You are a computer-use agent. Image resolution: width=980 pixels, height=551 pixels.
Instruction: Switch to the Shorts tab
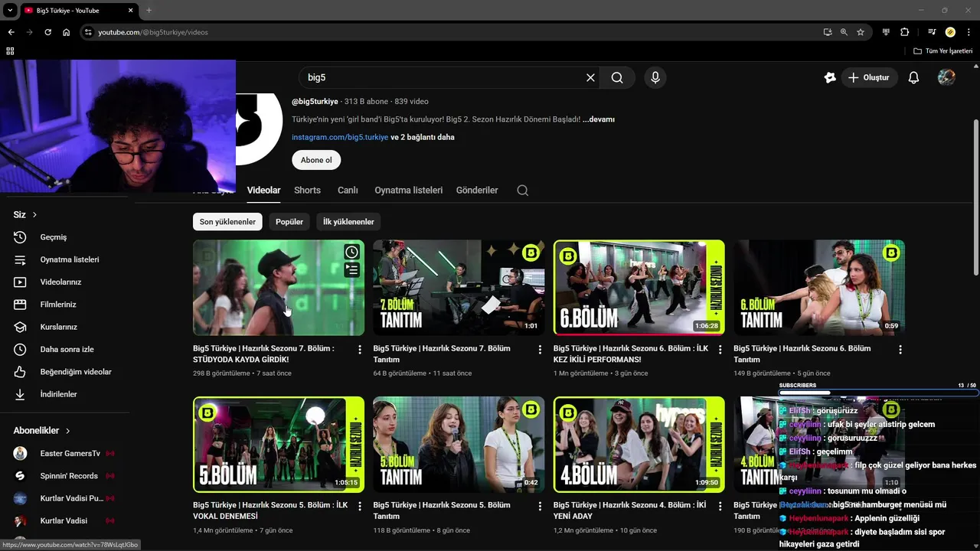(x=307, y=191)
